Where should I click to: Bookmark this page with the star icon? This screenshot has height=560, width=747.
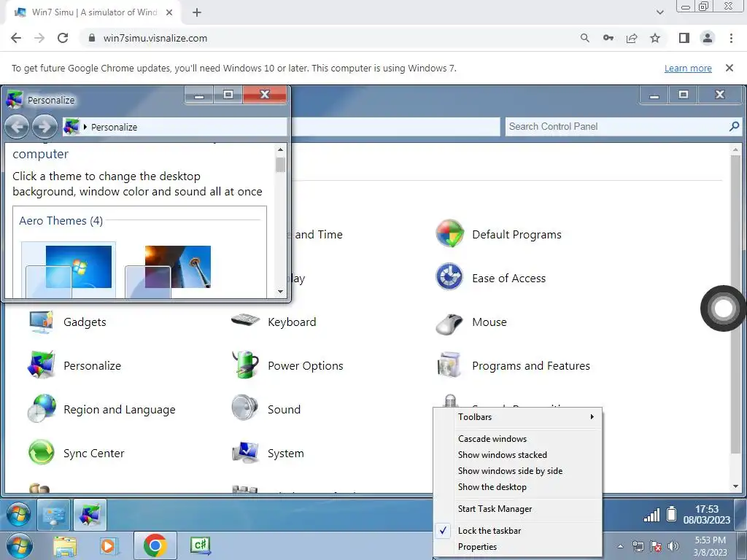coord(656,38)
